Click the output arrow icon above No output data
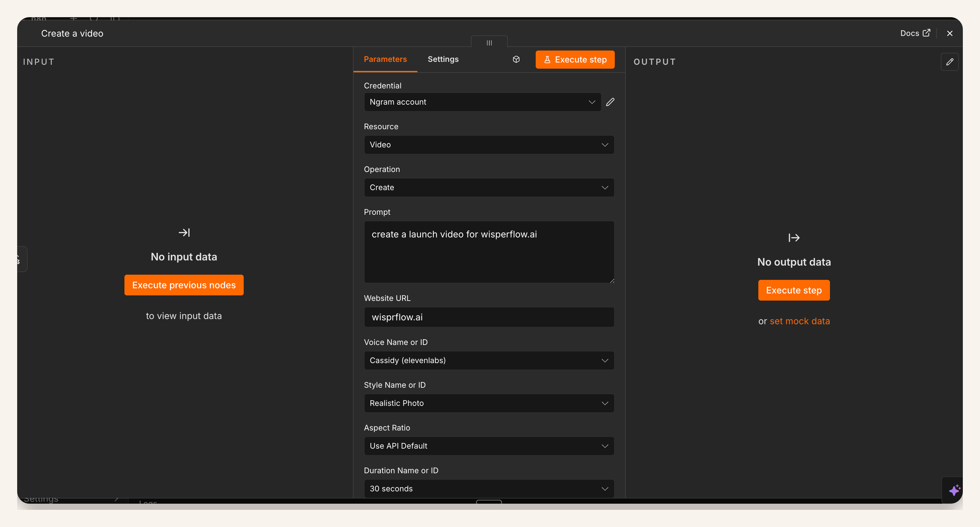This screenshot has width=980, height=527. pos(794,238)
